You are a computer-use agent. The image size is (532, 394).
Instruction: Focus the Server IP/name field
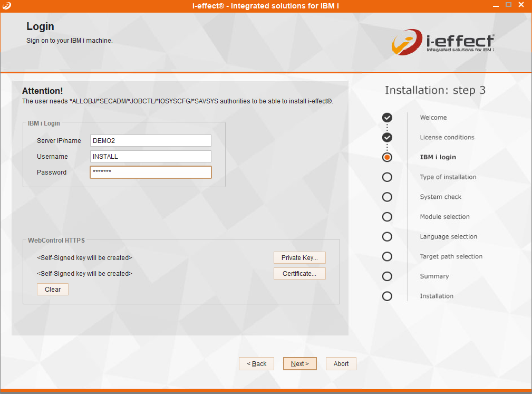150,140
